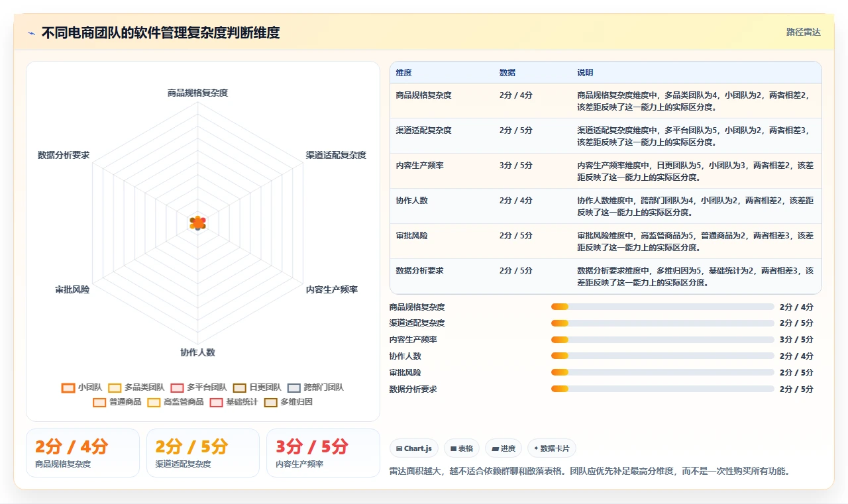The image size is (848, 504).
Task: Click the radar chart center data points
Action: [x=197, y=223]
